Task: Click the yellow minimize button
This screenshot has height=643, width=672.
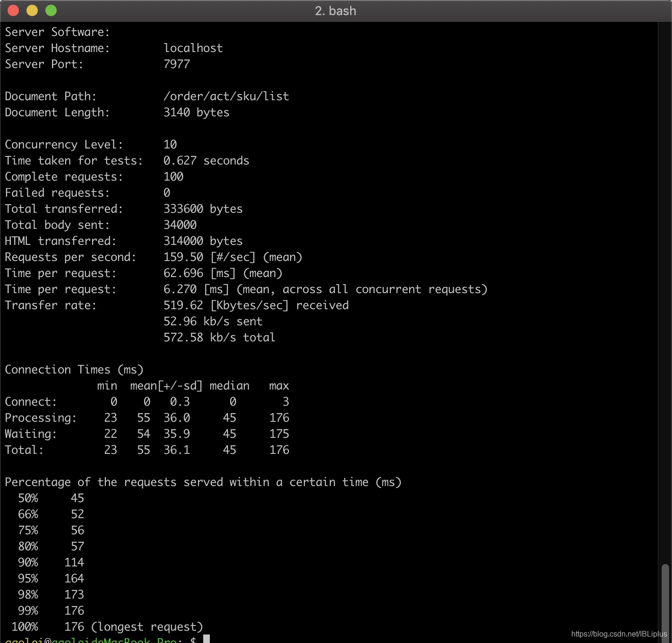Action: [x=32, y=10]
